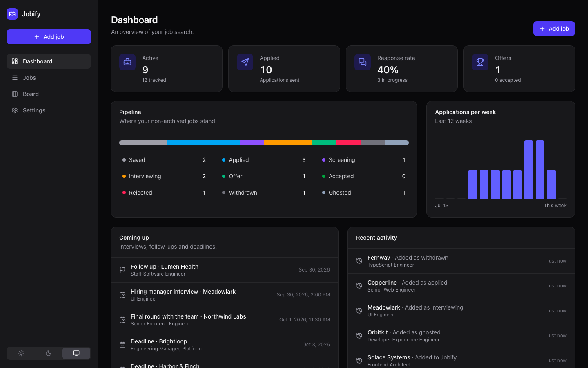Click the Screening legend dot
The height and width of the screenshot is (368, 588).
coord(324,160)
